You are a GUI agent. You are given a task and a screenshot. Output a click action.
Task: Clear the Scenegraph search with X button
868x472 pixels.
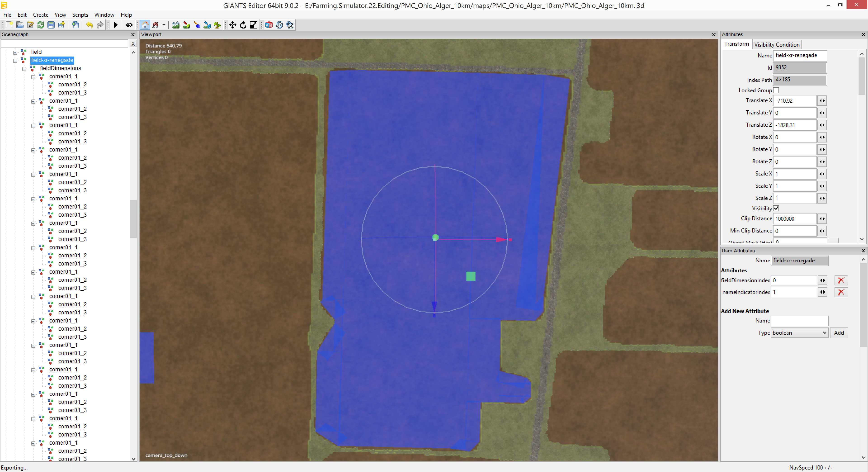133,43
